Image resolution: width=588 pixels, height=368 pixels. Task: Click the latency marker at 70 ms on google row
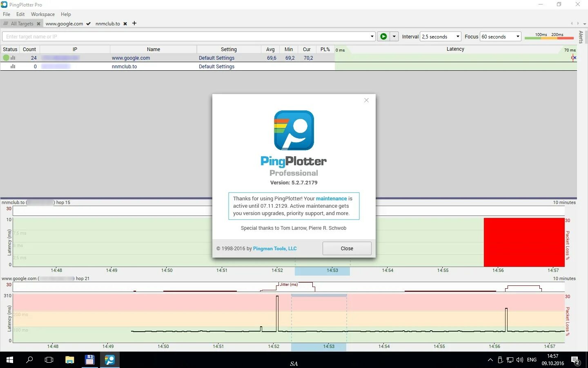click(574, 58)
